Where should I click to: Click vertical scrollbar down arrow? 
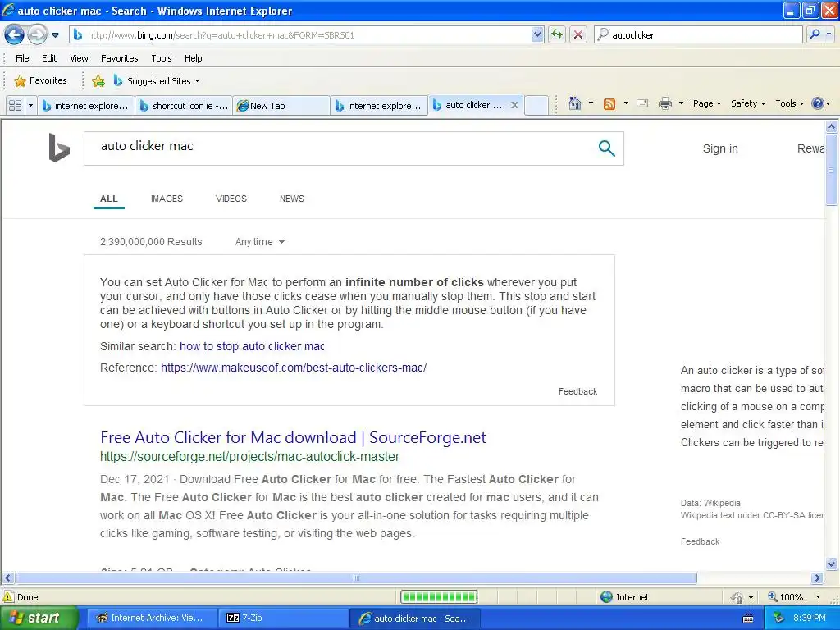[832, 564]
